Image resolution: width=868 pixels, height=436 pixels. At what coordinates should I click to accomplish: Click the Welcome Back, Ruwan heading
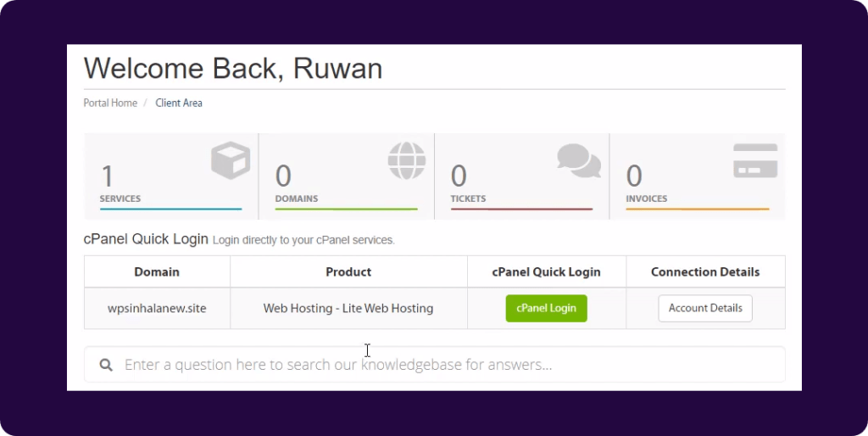233,69
